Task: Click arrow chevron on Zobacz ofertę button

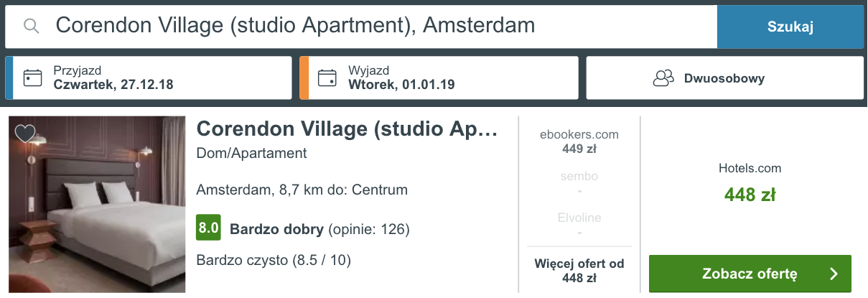Action: click(x=834, y=274)
